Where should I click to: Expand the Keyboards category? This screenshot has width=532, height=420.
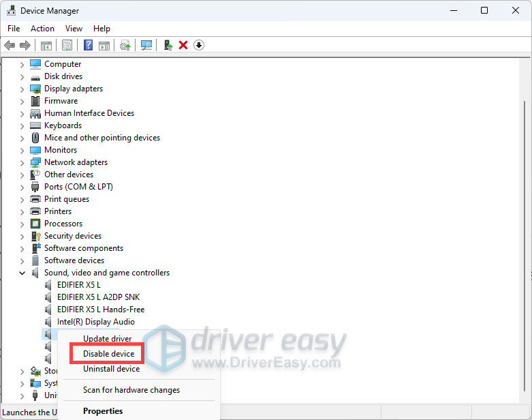click(x=22, y=125)
